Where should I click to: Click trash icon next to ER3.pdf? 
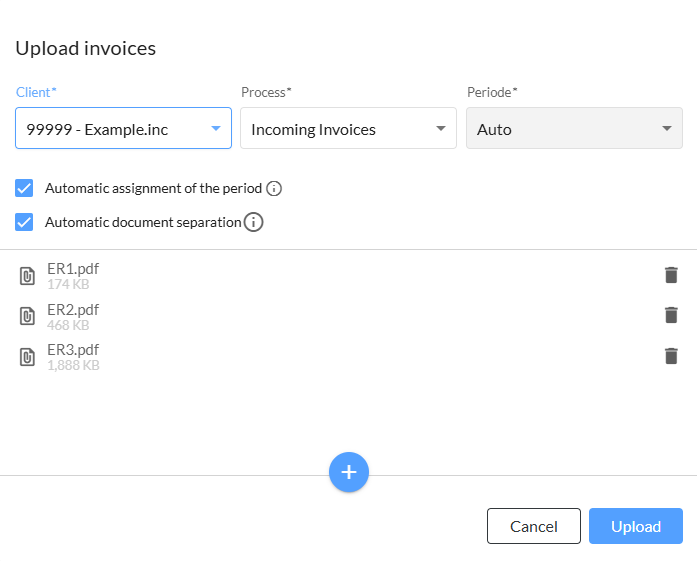tap(671, 356)
